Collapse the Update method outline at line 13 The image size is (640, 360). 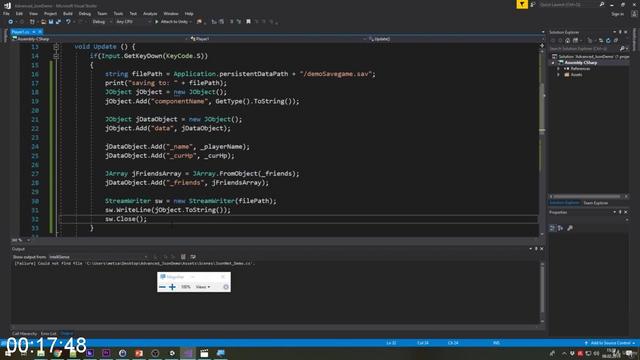tap(56, 47)
